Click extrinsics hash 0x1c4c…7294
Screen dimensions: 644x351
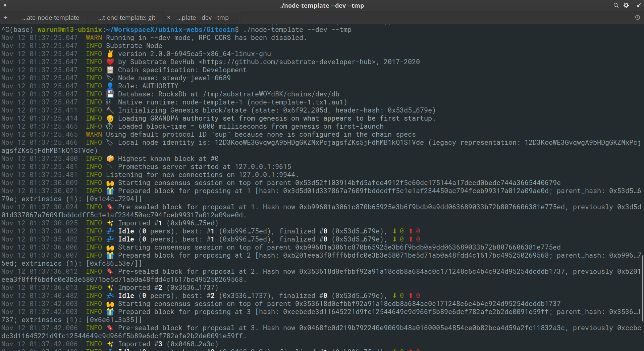114,199
